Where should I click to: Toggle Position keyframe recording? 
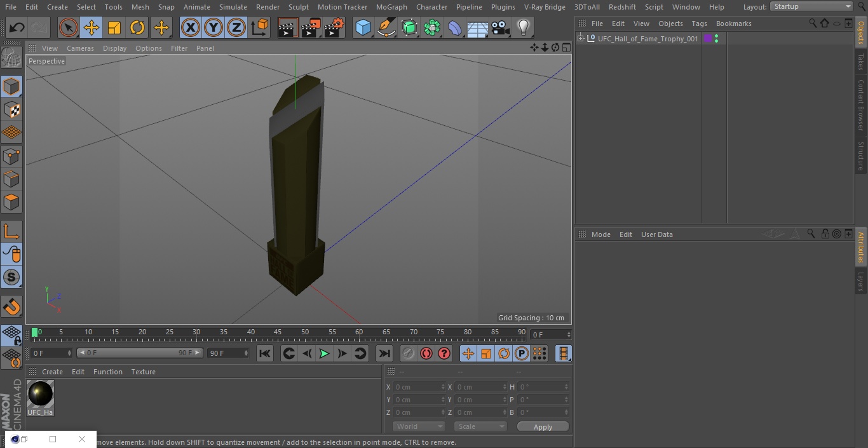pos(468,353)
